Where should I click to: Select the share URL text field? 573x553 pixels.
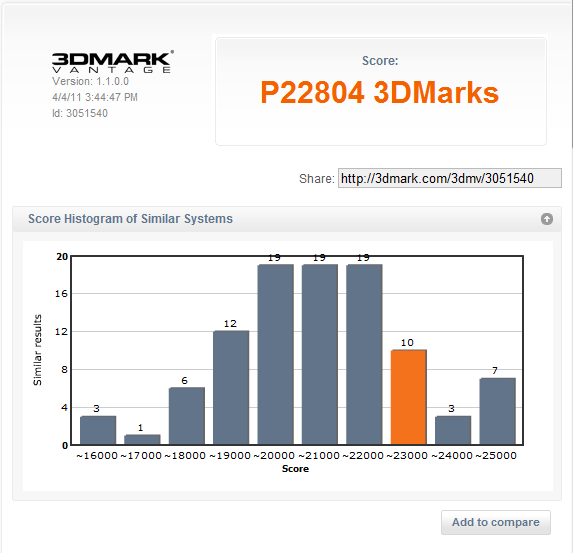[449, 178]
